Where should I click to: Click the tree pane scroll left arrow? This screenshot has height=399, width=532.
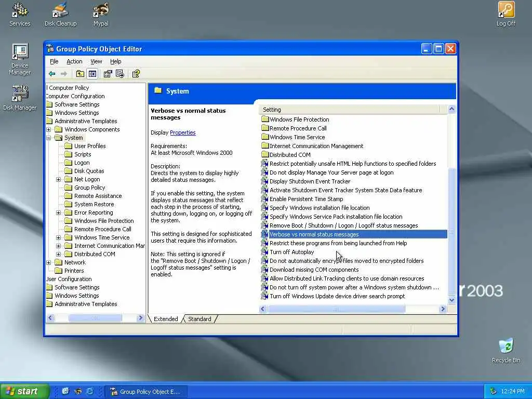click(x=50, y=318)
